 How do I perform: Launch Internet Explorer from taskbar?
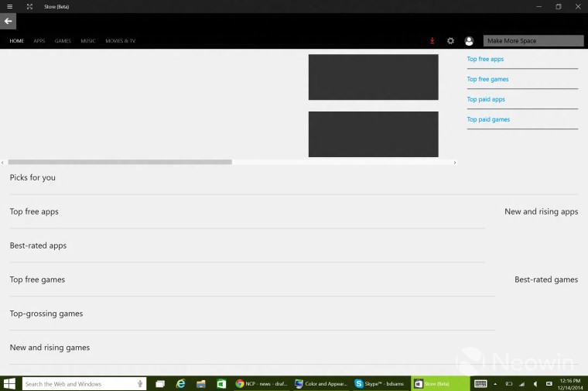click(x=181, y=384)
